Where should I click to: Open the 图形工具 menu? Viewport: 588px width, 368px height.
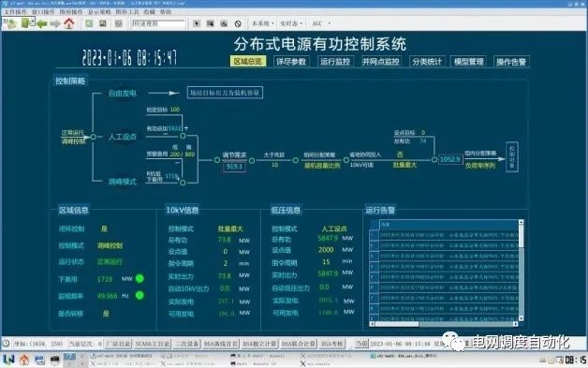pos(127,12)
